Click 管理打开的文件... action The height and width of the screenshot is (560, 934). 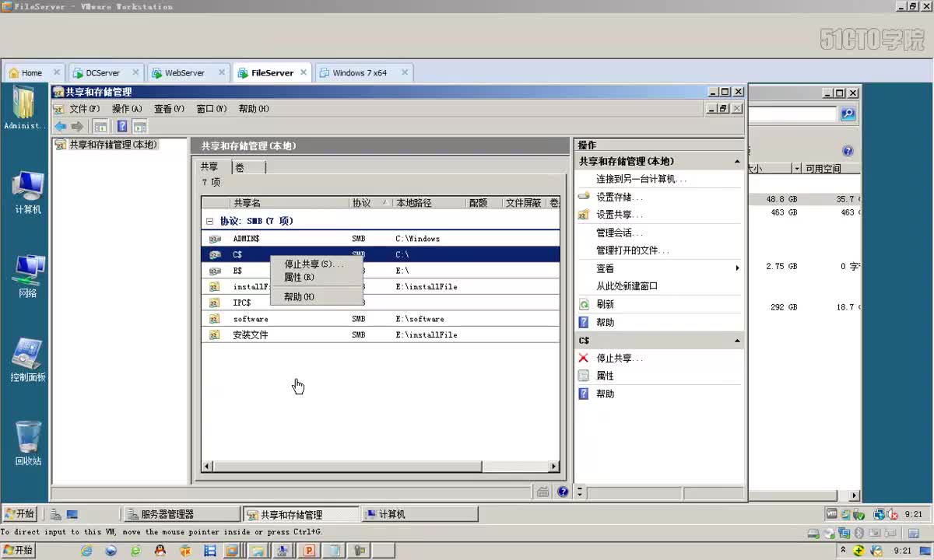[x=633, y=250]
